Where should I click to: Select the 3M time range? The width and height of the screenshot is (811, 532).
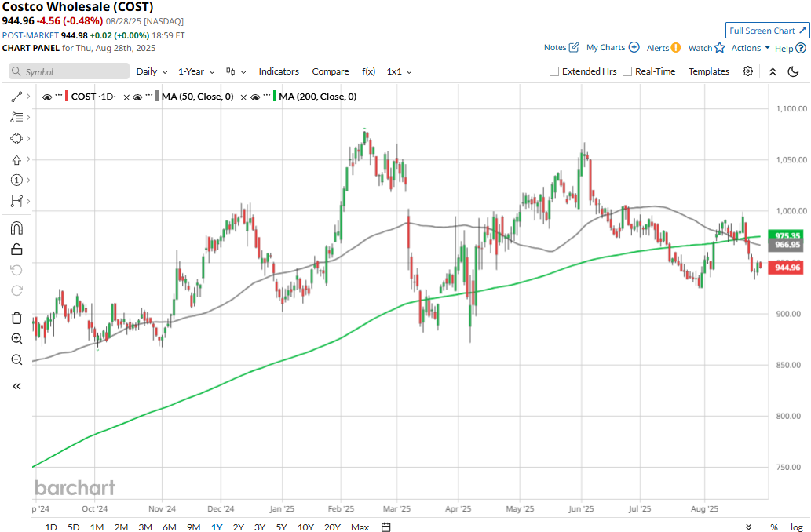tap(144, 527)
